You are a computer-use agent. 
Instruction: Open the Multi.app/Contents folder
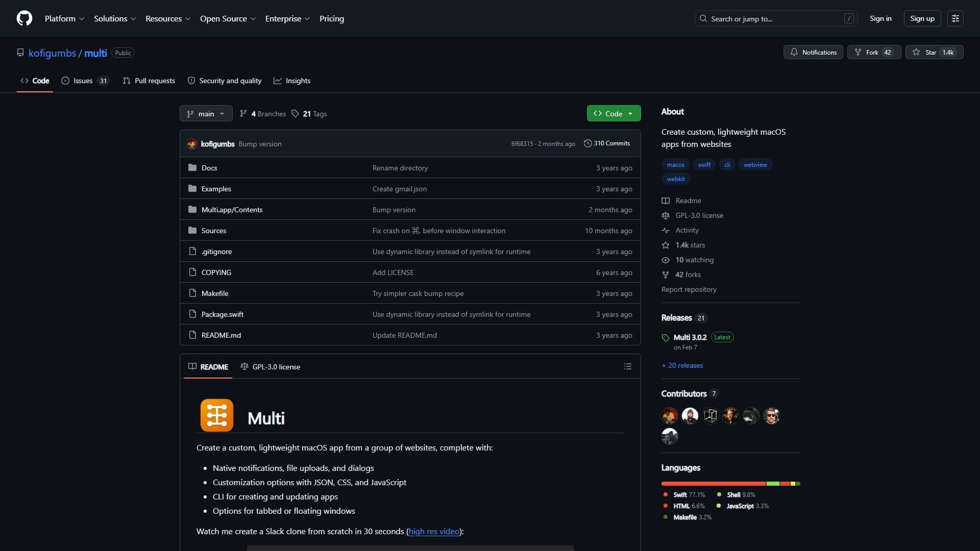232,210
